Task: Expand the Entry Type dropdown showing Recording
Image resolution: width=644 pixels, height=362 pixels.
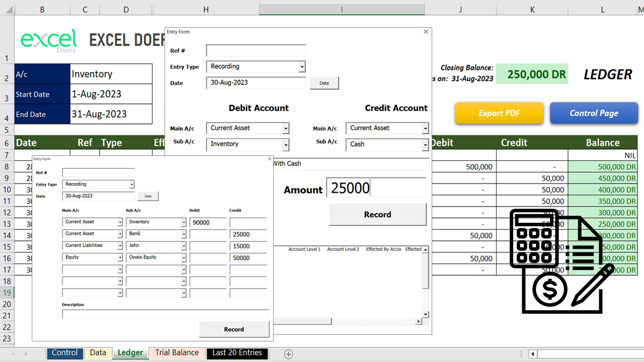Action: click(302, 66)
